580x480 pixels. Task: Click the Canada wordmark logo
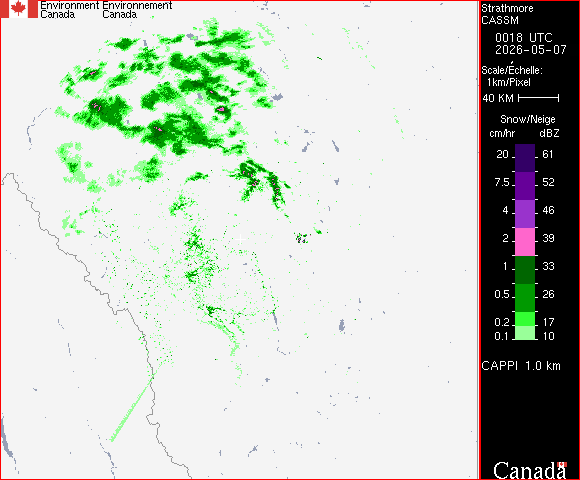[x=530, y=470]
